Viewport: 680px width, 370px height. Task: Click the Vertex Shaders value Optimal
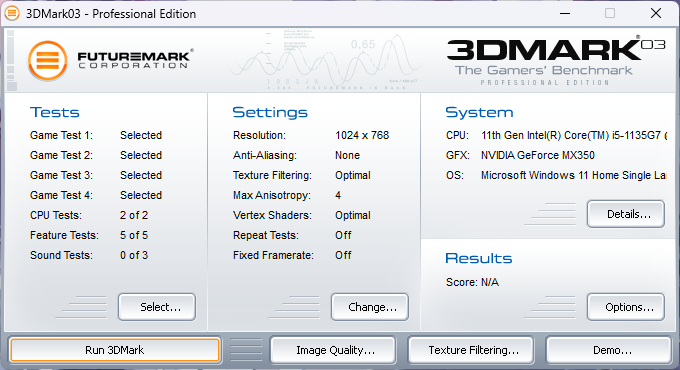353,215
